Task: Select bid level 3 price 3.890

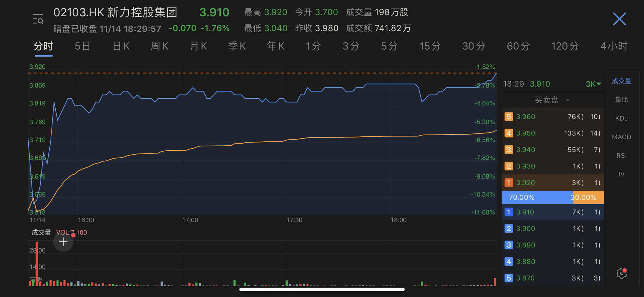Action: [x=552, y=245]
